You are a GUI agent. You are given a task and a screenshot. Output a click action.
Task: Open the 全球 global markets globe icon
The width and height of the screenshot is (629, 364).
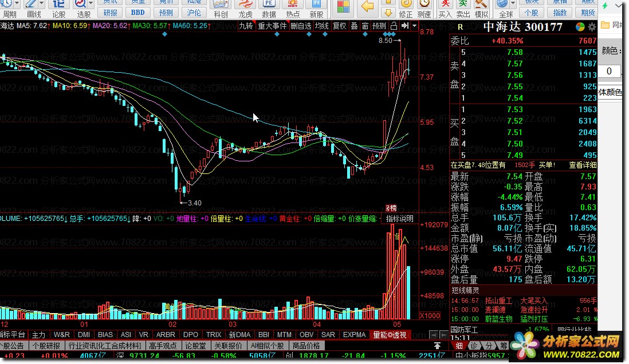[503, 9]
